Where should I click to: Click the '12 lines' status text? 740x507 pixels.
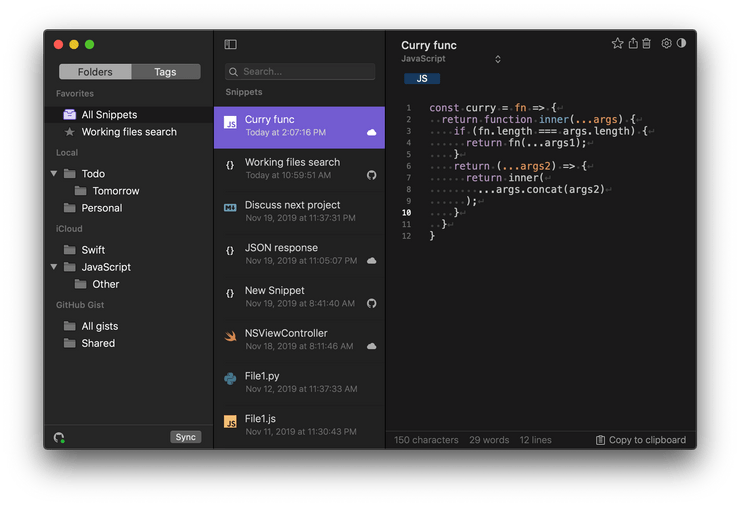click(536, 440)
